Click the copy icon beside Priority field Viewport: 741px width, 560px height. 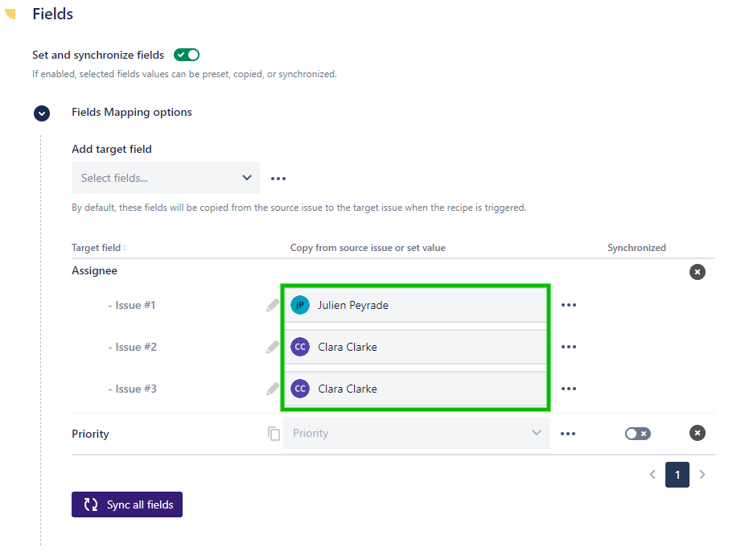pos(274,434)
